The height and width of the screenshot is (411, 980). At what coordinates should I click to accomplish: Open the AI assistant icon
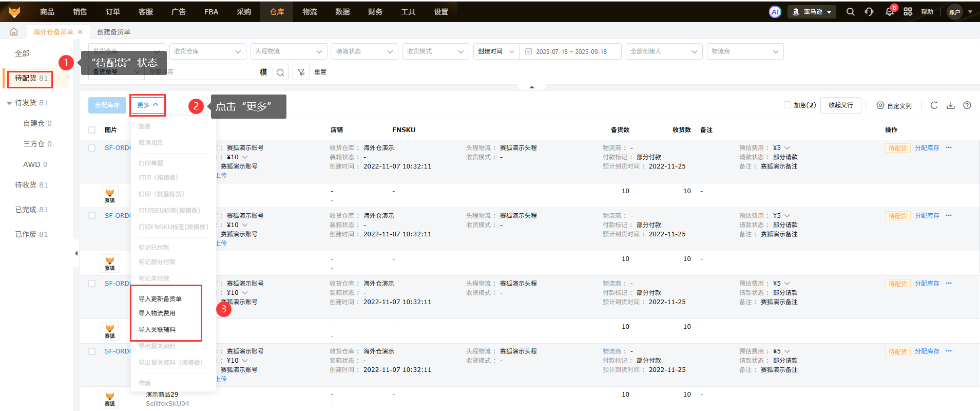pos(775,12)
